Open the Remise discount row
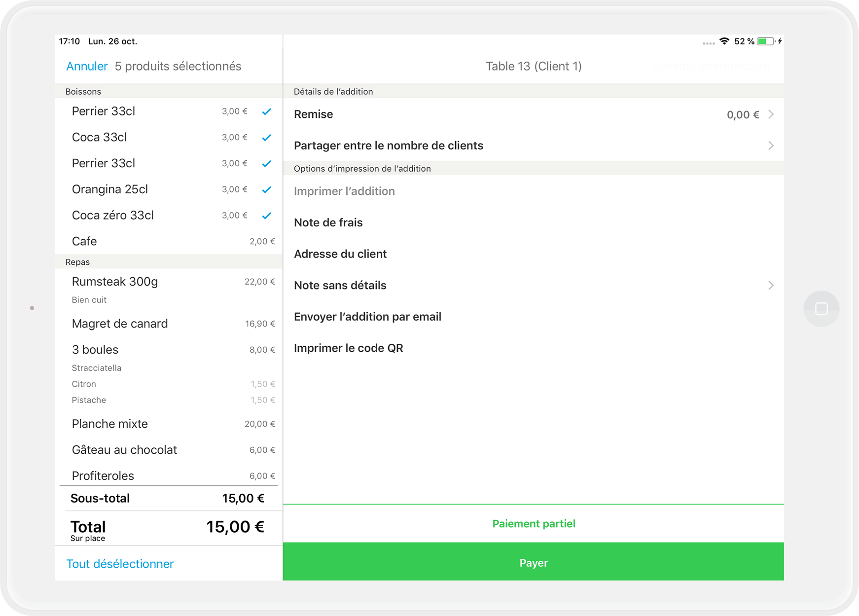 (534, 114)
